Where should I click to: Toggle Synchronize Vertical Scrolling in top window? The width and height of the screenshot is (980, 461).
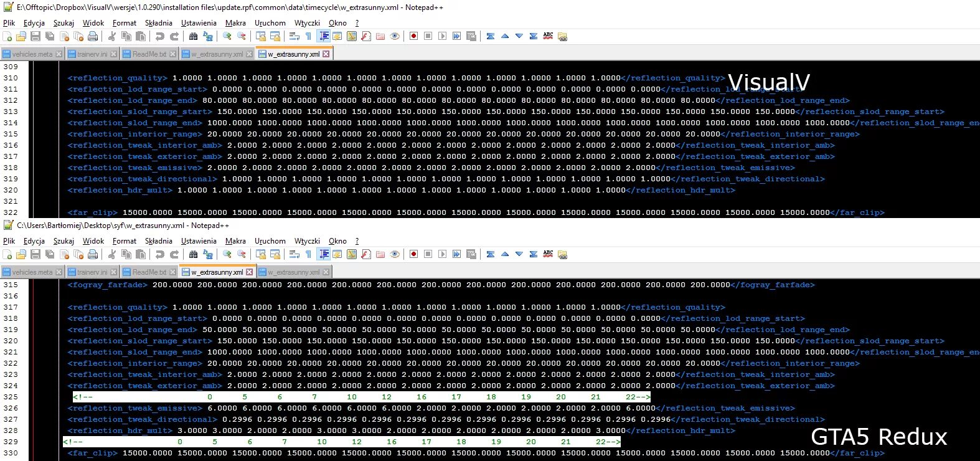pos(261,36)
